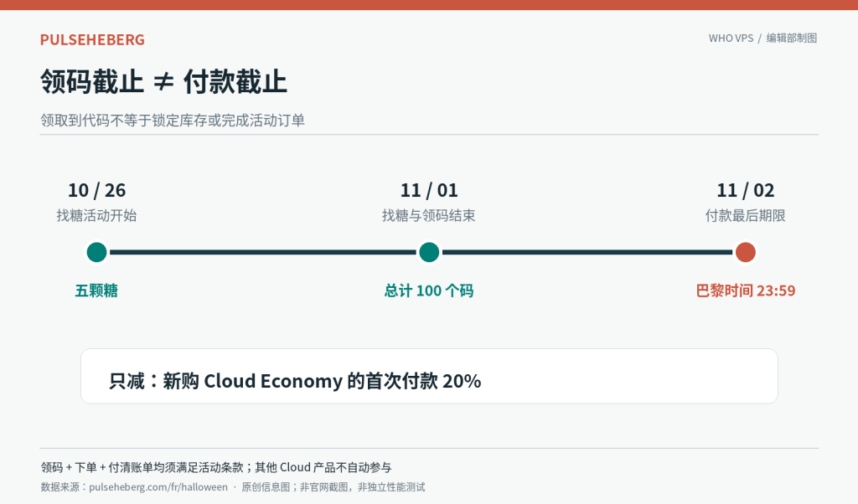Click the label '付款最后期限'

(x=745, y=215)
